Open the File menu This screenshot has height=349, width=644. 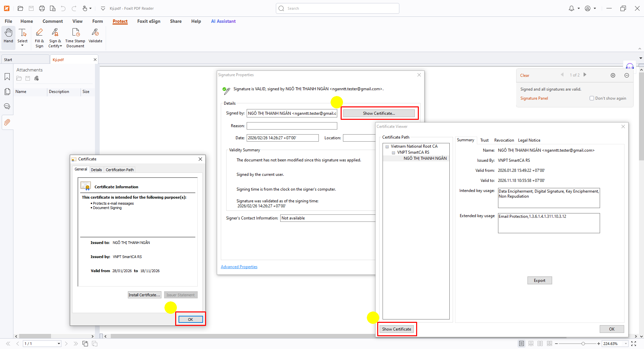(8, 21)
